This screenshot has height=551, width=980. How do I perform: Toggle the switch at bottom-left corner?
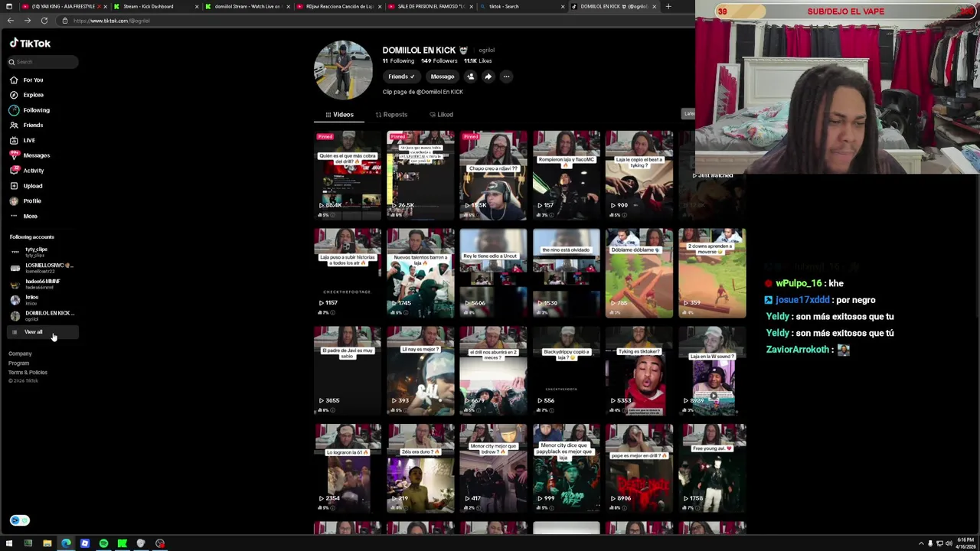[x=19, y=520]
